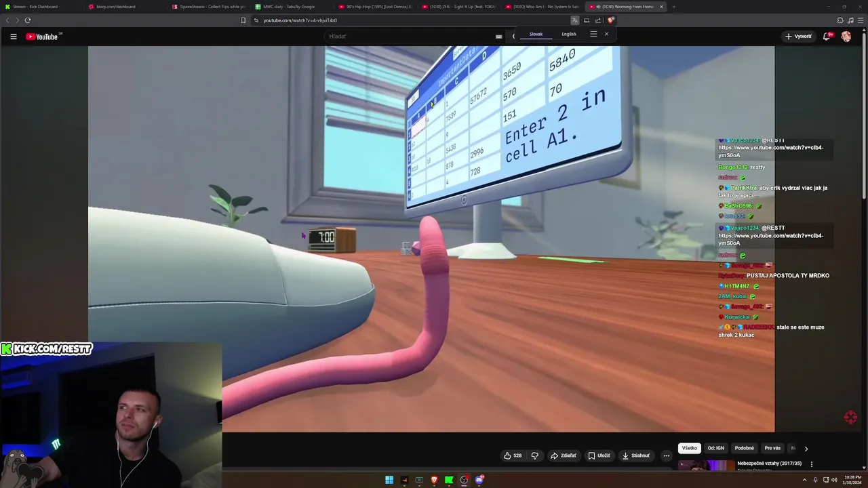Switch to TipeeeStream browser tab

(x=208, y=7)
